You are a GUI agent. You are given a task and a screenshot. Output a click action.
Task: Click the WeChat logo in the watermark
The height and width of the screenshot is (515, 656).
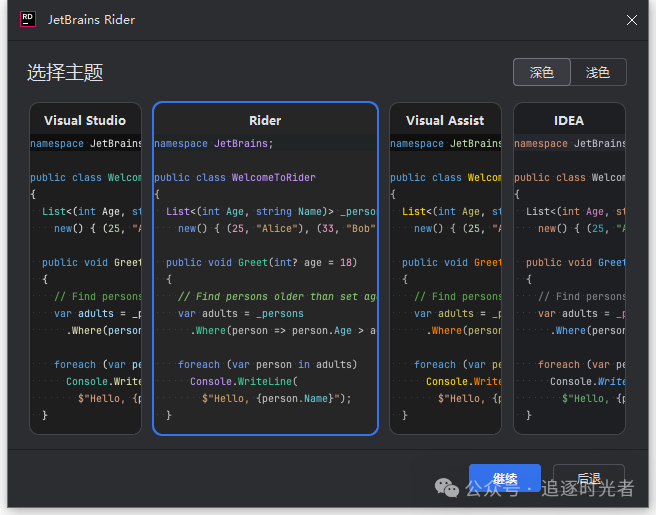(x=447, y=488)
